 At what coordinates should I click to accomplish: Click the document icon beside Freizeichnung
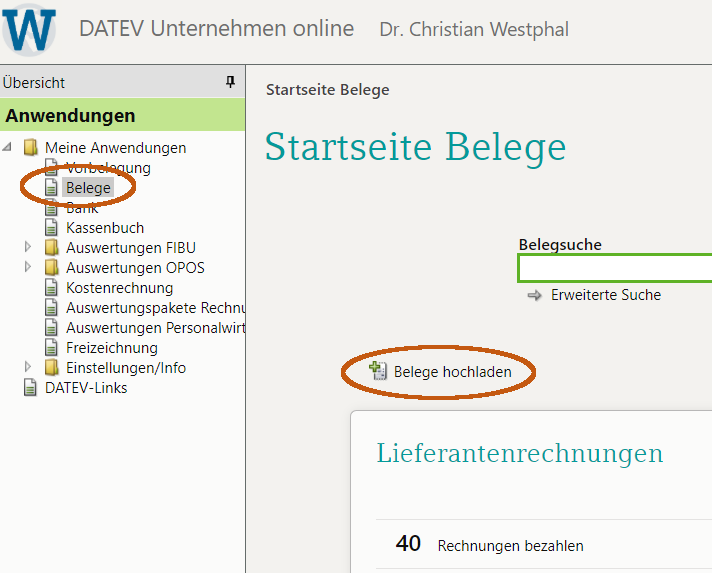point(51,347)
